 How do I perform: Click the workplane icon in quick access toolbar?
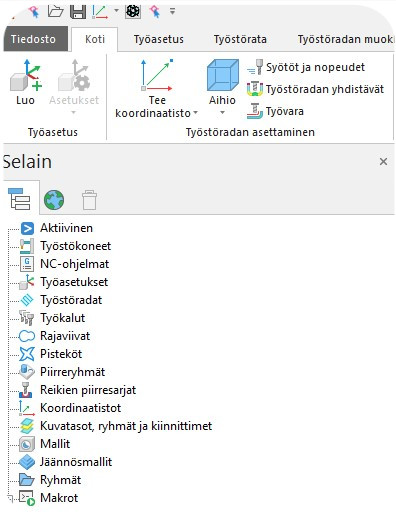[x=100, y=12]
